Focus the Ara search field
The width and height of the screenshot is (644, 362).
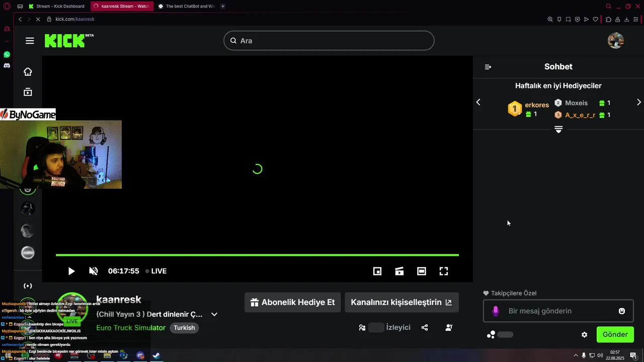click(329, 41)
